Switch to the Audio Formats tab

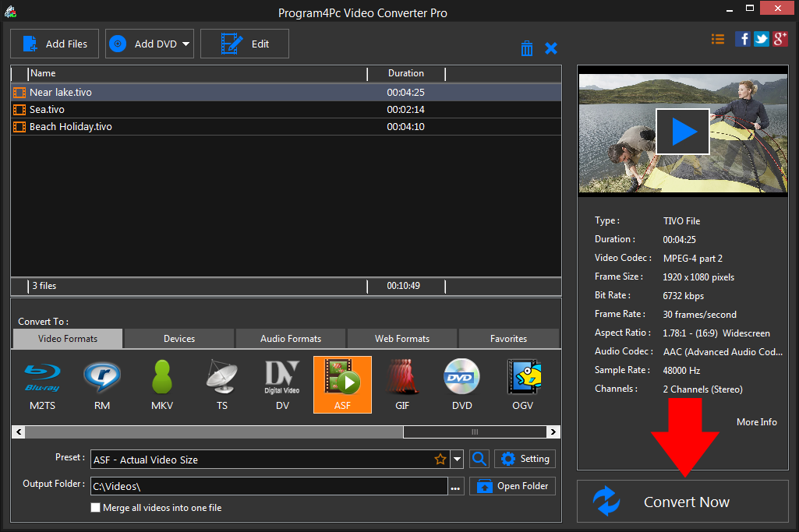tap(291, 339)
